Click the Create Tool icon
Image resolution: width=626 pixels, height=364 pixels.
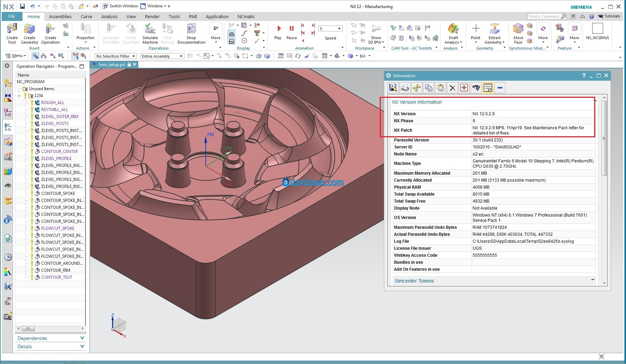coord(12,34)
